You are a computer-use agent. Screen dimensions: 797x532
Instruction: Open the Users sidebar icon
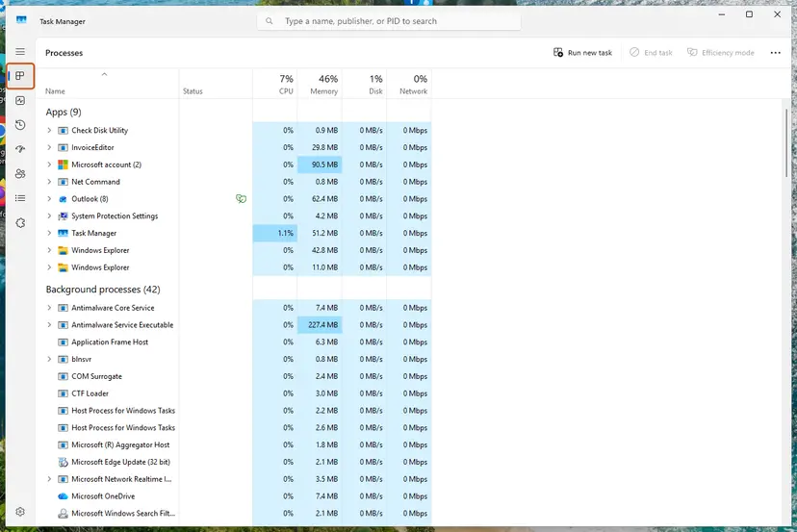point(20,174)
